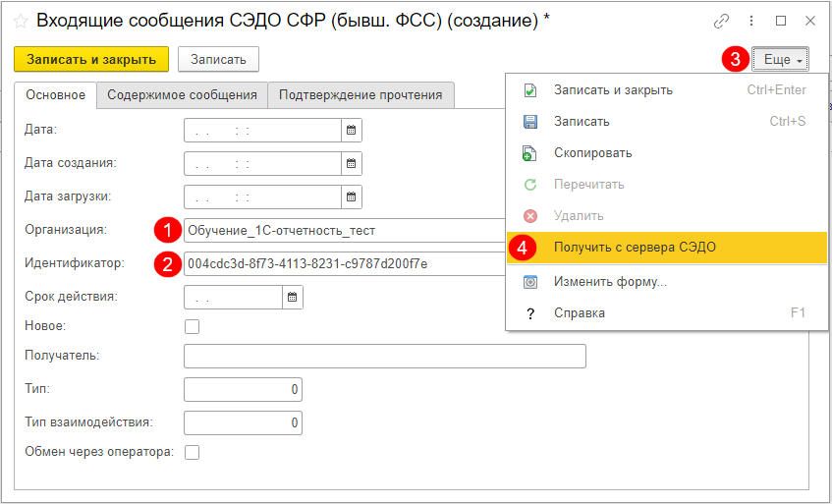
Task: Open calendar picker for Дата field
Action: coord(352,131)
